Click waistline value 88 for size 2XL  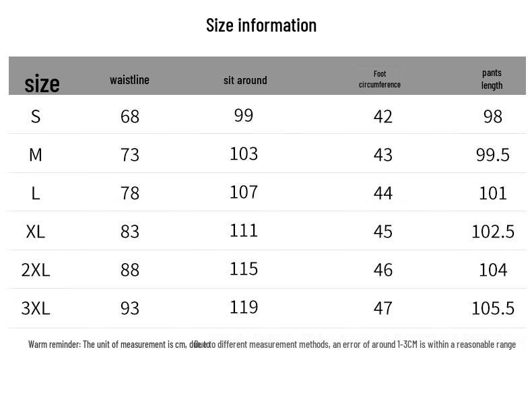[130, 270]
